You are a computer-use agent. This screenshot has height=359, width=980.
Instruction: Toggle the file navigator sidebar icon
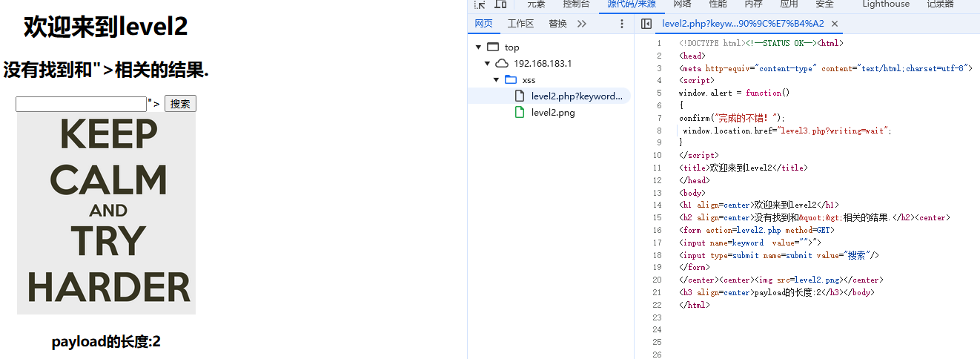(x=646, y=24)
